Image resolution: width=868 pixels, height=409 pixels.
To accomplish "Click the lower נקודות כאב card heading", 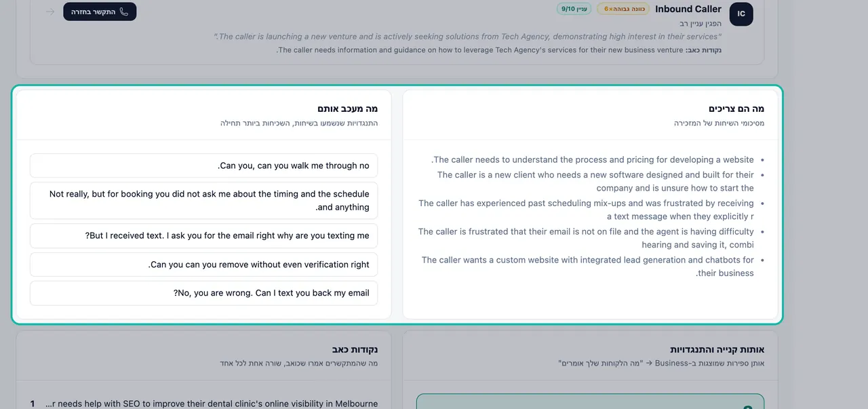I will tap(355, 350).
